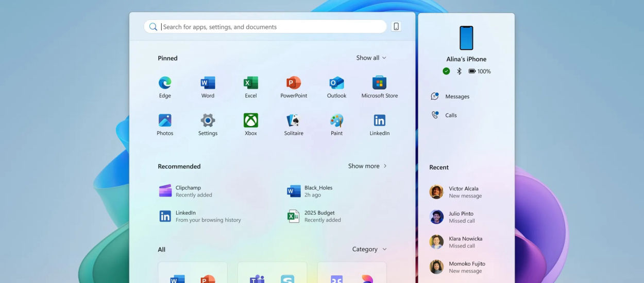Viewport: 644px width, 283px height.
Task: Expand Show more recommended items
Action: [x=367, y=166]
